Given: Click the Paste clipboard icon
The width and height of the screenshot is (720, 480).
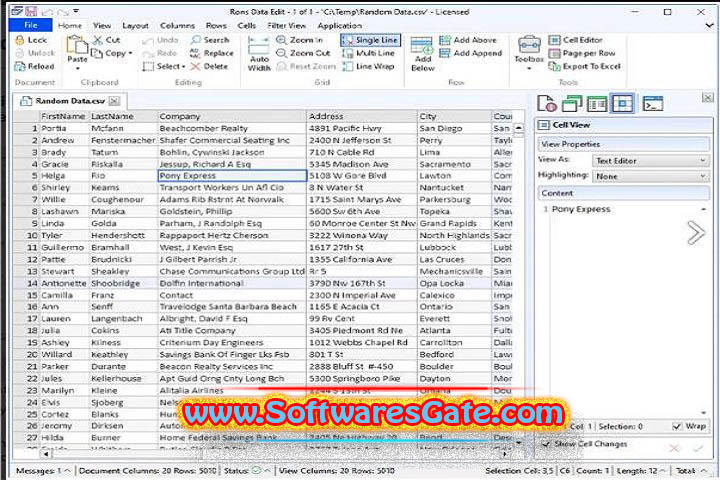Looking at the screenshot, I should [77, 45].
